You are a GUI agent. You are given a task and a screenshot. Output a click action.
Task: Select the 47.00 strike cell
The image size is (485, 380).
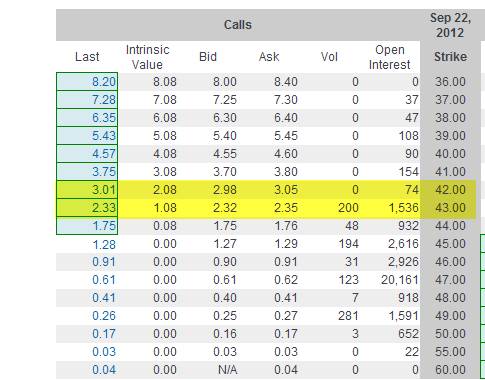coord(450,280)
